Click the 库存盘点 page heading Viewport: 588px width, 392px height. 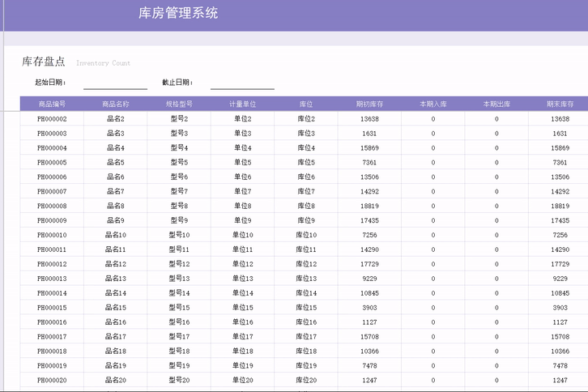point(44,62)
